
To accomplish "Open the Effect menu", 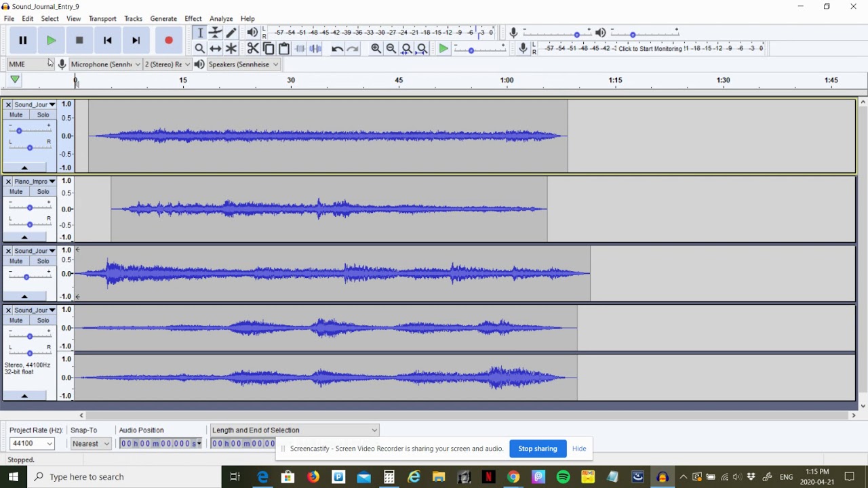I will point(193,19).
